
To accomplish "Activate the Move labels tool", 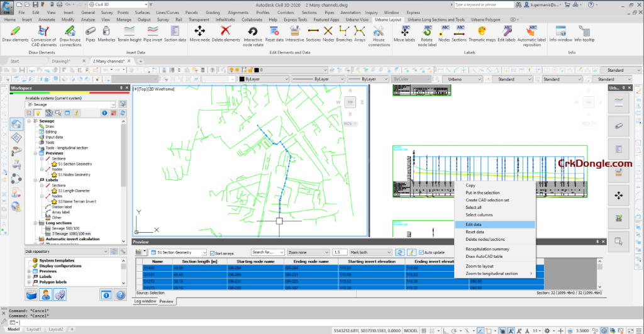I will point(404,34).
